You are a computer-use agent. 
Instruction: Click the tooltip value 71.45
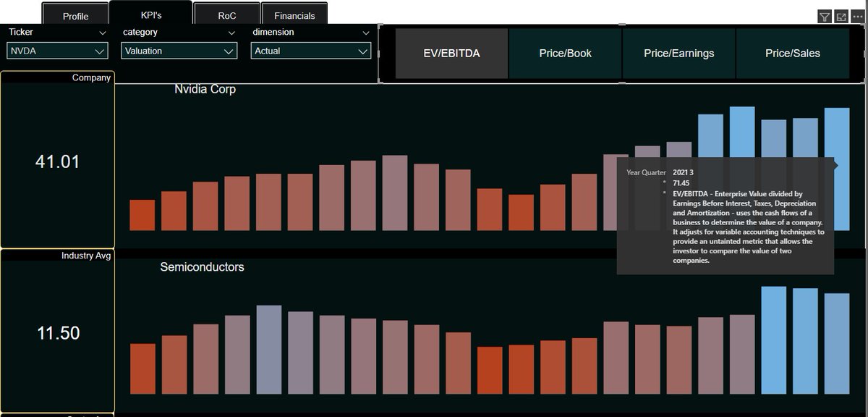(681, 183)
